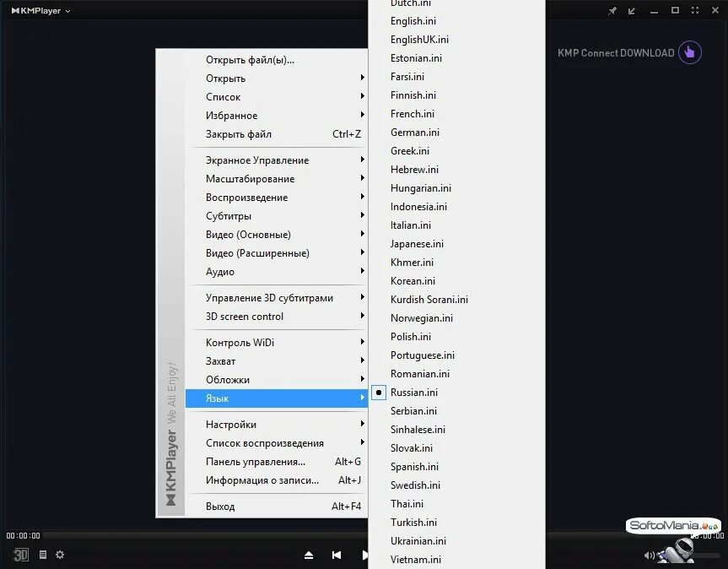Click the KMP Connect DOWNLOAD link
This screenshot has width=728, height=569.
tap(616, 53)
